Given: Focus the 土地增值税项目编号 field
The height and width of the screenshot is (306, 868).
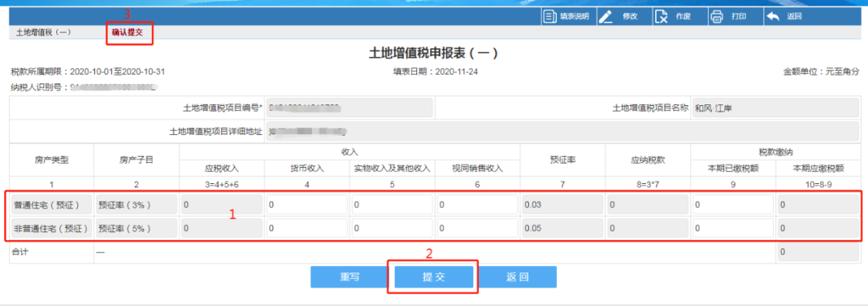Looking at the screenshot, I should 350,108.
